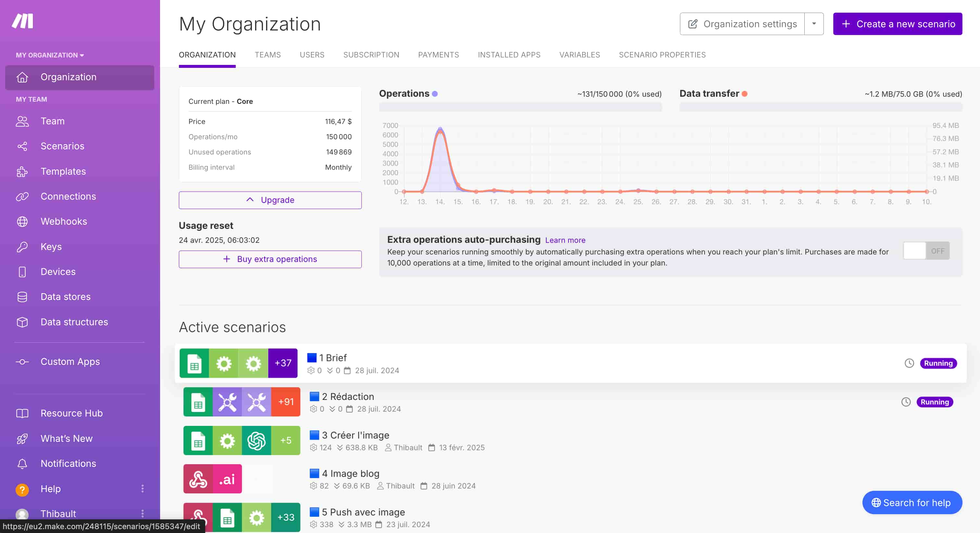Screen dimensions: 980x533
Task: Open Scenarios share icon in sidebar
Action: (22, 146)
